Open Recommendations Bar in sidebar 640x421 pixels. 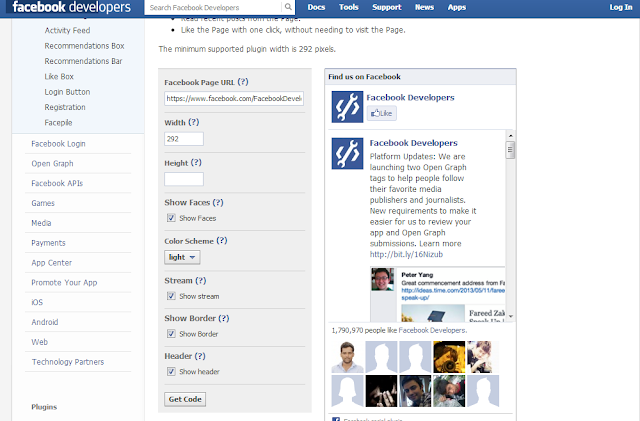pos(83,61)
